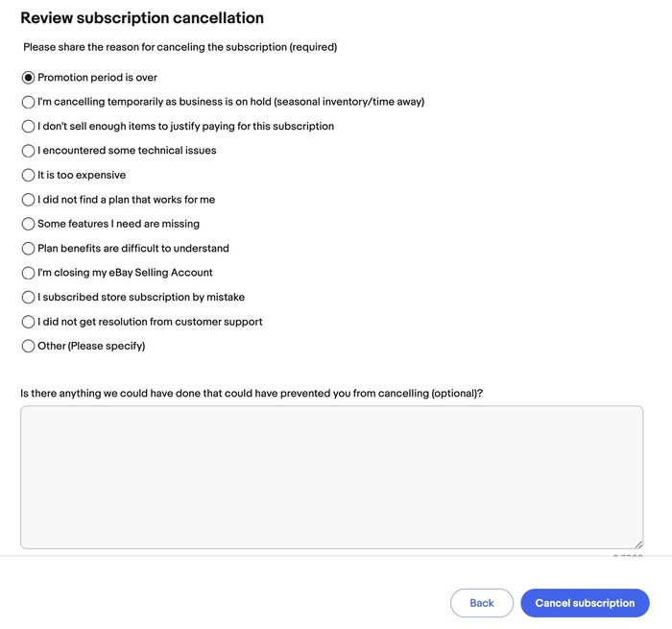Select 'Some features I need are missing'
Screen dimensions: 672x629
click(x=29, y=224)
